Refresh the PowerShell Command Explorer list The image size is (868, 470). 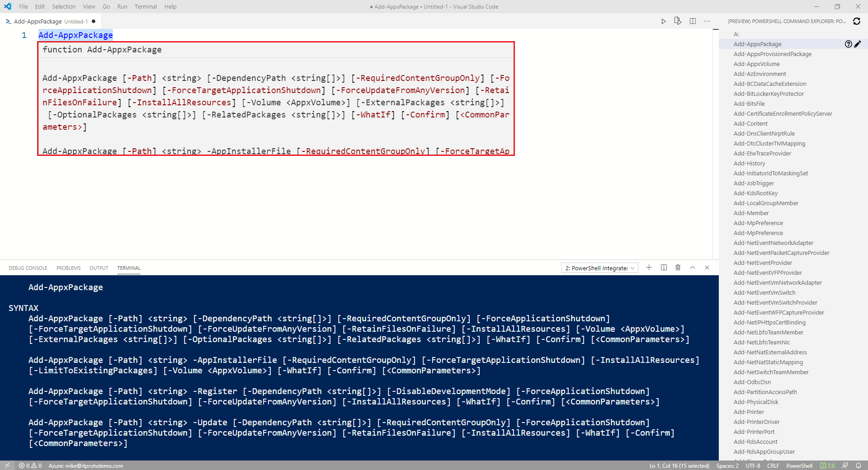pyautogui.click(x=857, y=21)
